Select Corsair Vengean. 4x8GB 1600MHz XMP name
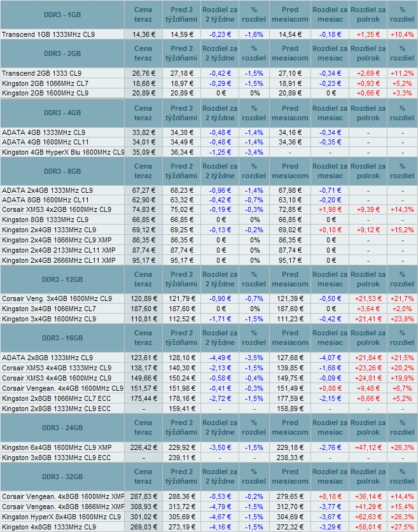418x532 pixels. pyautogui.click(x=63, y=496)
